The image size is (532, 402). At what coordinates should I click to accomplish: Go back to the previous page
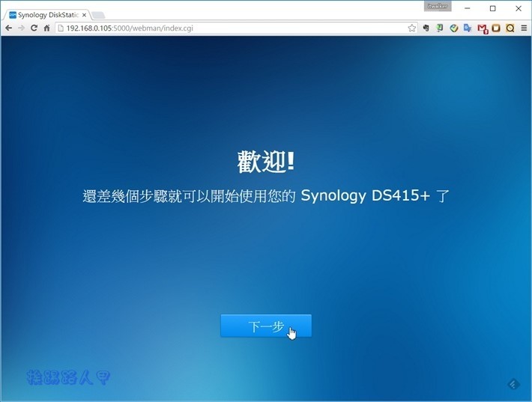click(x=9, y=28)
